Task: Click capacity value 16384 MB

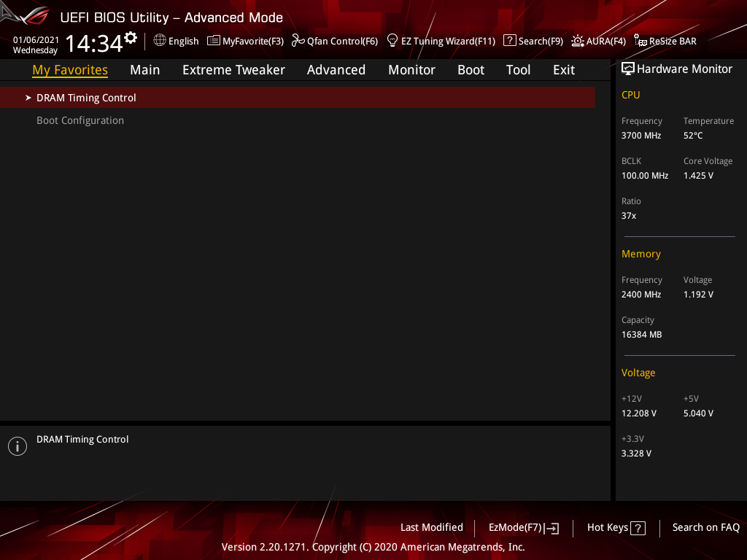Action: pos(641,335)
